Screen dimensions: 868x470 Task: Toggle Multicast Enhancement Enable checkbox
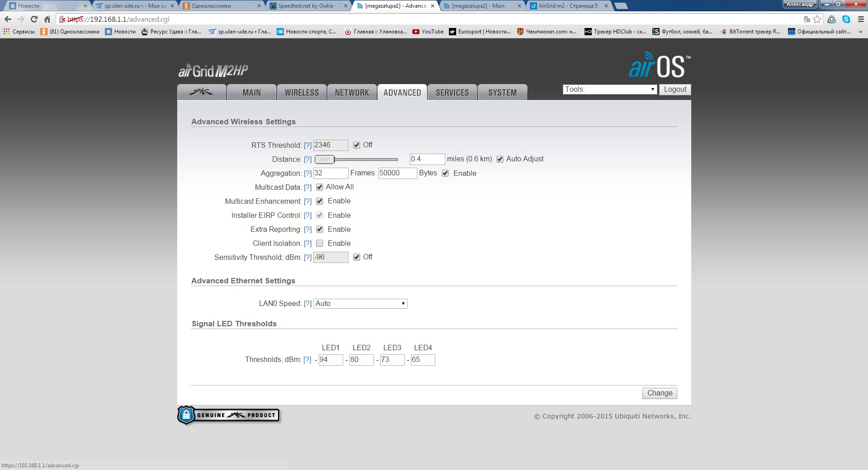point(320,201)
